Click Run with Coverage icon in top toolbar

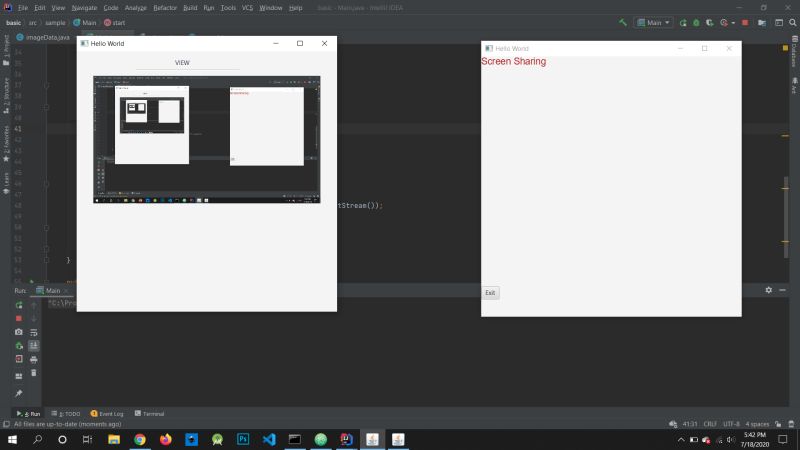(x=709, y=22)
